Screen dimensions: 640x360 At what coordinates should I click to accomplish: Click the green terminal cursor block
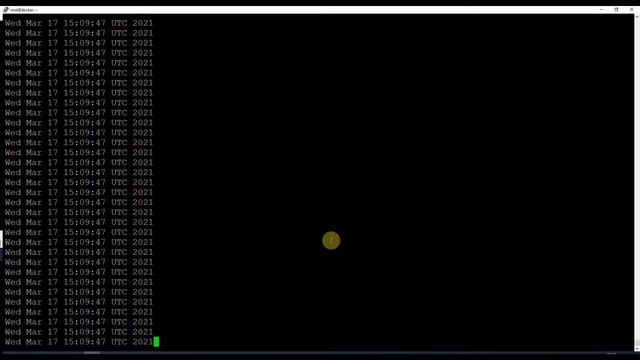coord(156,342)
